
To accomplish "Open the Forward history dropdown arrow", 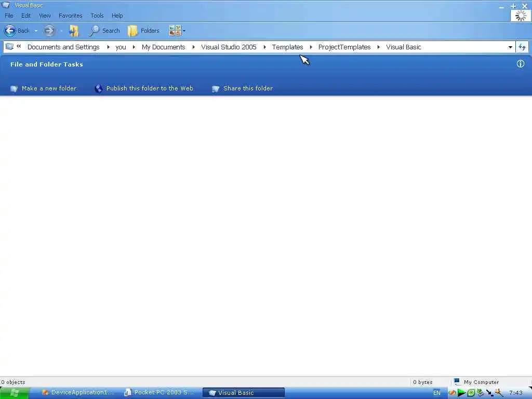I will coord(61,31).
